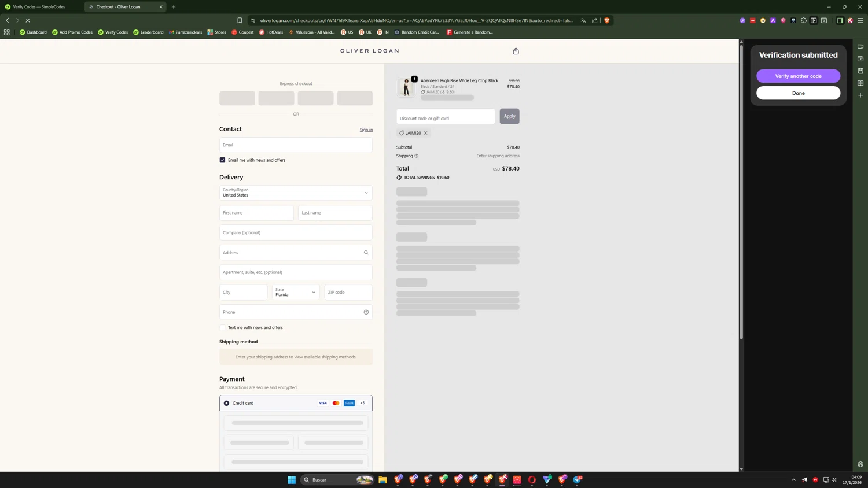Click the OLIVER LOGAN logo
This screenshot has width=868, height=488.
(x=369, y=51)
